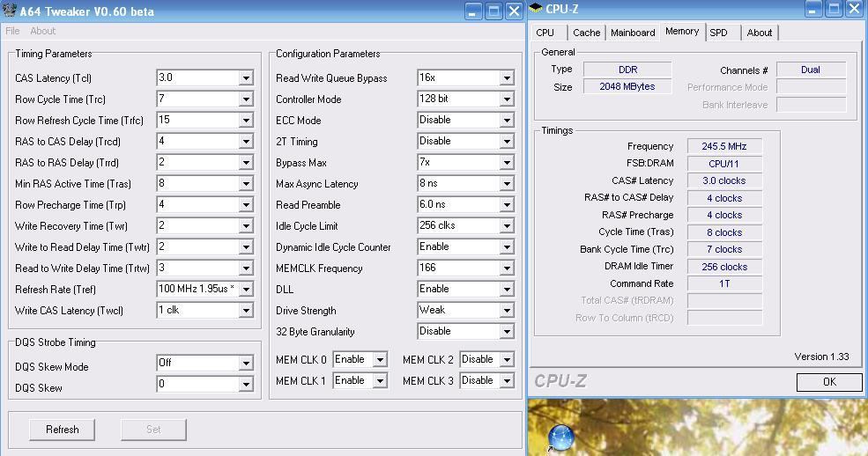Expand the 2T Timing dropdown

coord(507,142)
